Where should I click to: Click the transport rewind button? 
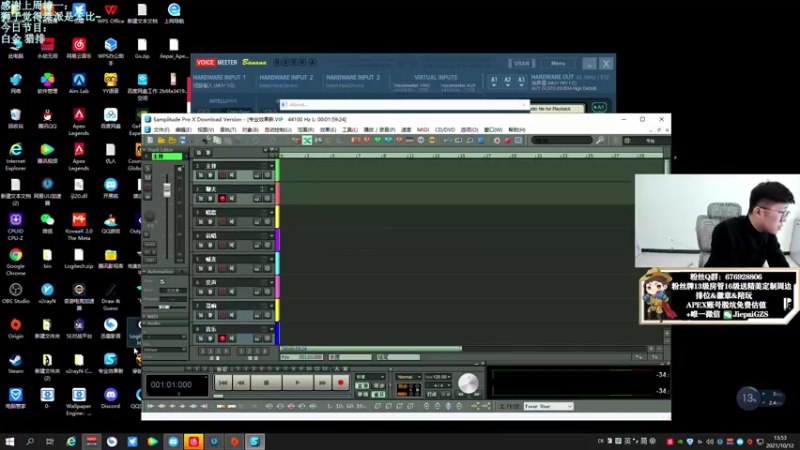point(241,383)
